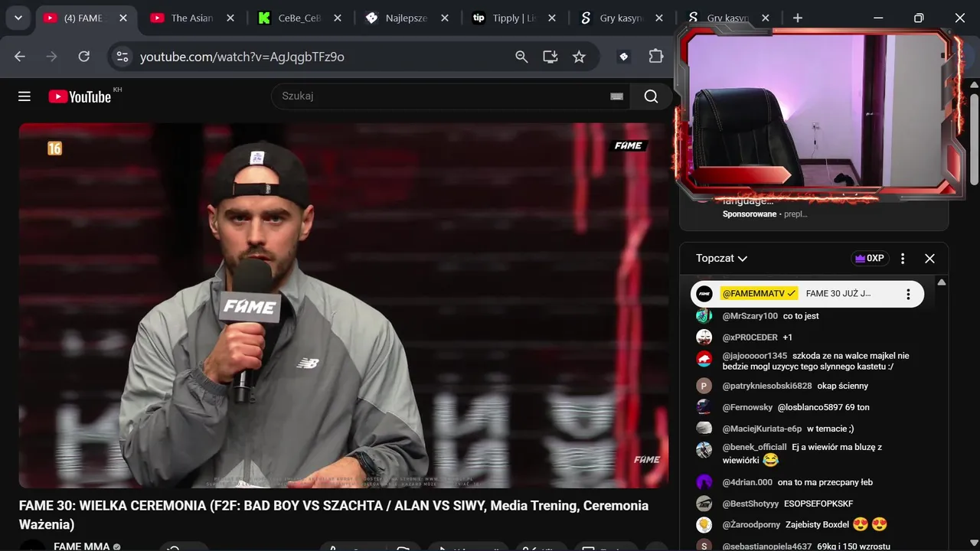Click @Żaroodporny username in chat
Image resolution: width=980 pixels, height=551 pixels.
click(x=751, y=526)
